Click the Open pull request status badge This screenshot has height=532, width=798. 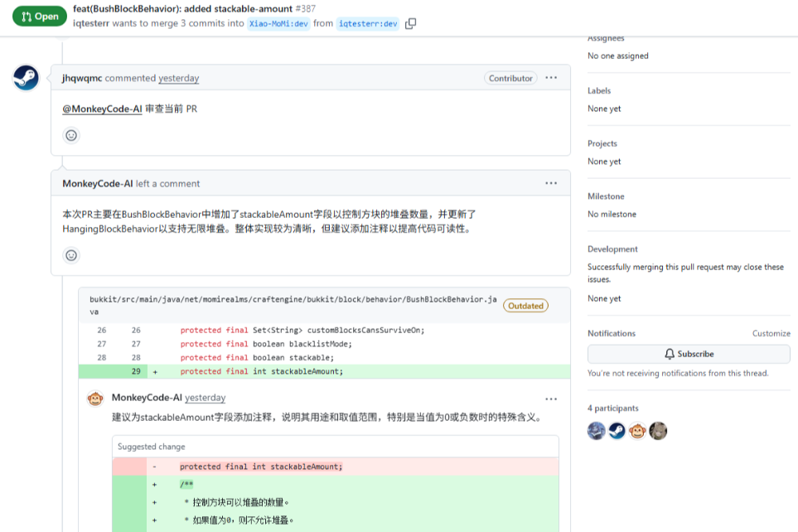[40, 17]
